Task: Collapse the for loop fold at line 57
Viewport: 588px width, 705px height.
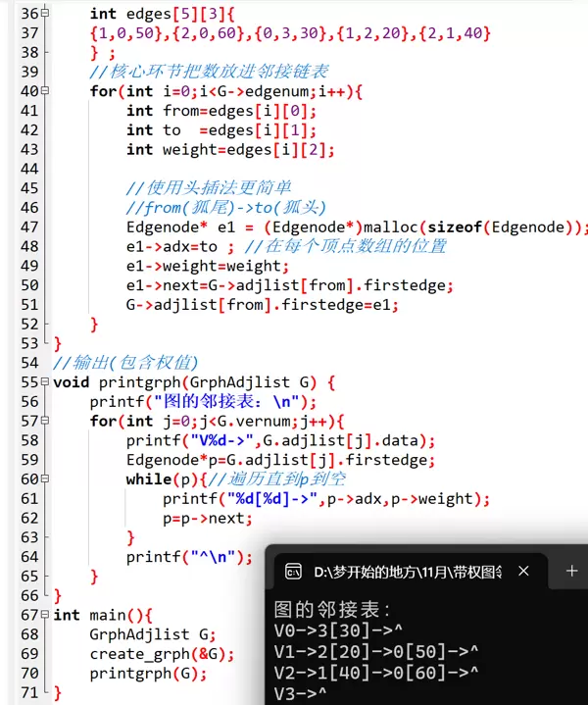Action: [x=45, y=421]
